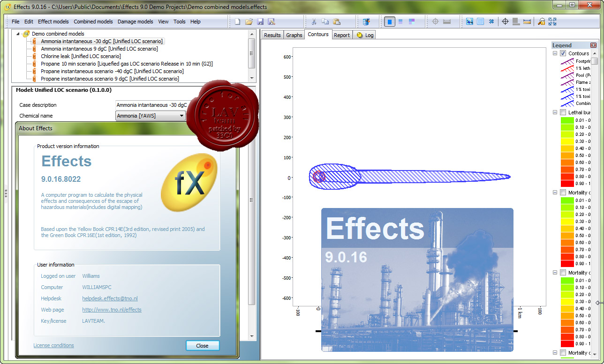Create a new project with toolbar icon
Viewport: 604px width, 364px height.
pos(238,22)
